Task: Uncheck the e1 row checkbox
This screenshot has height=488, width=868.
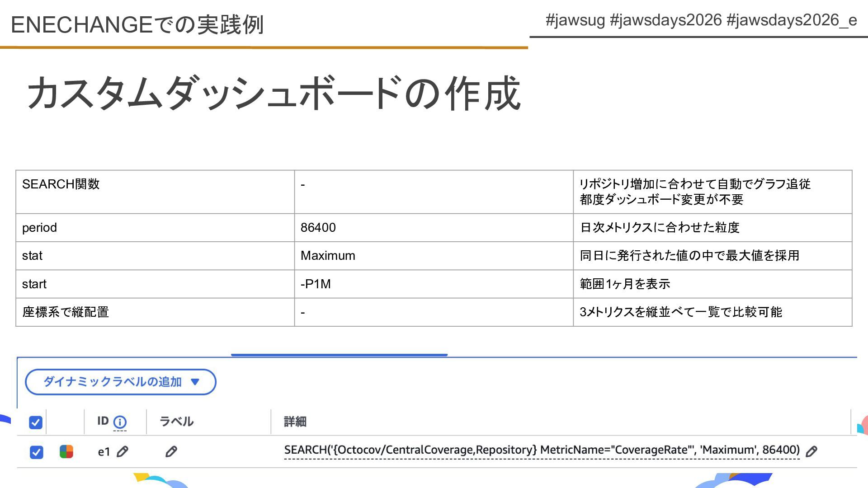Action: [37, 452]
